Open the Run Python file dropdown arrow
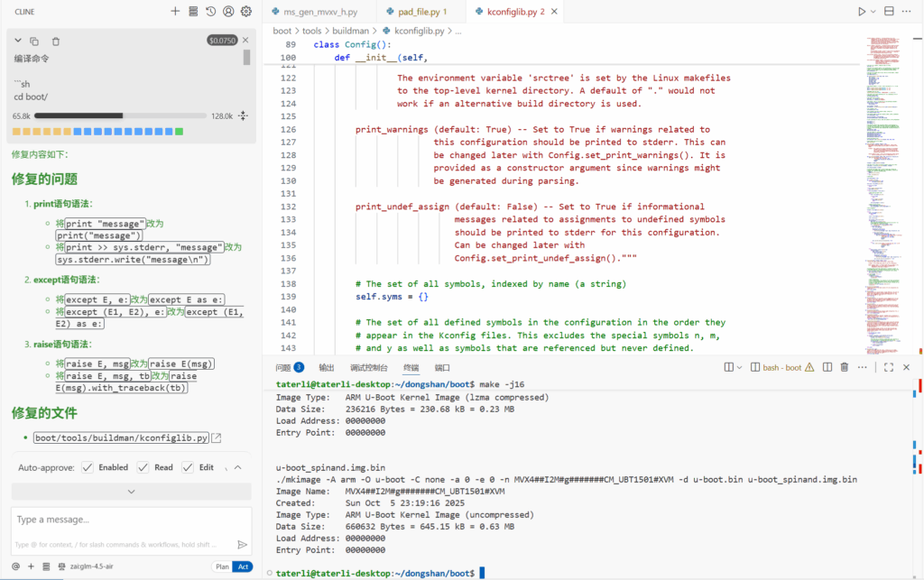This screenshot has height=580, width=924. point(873,12)
